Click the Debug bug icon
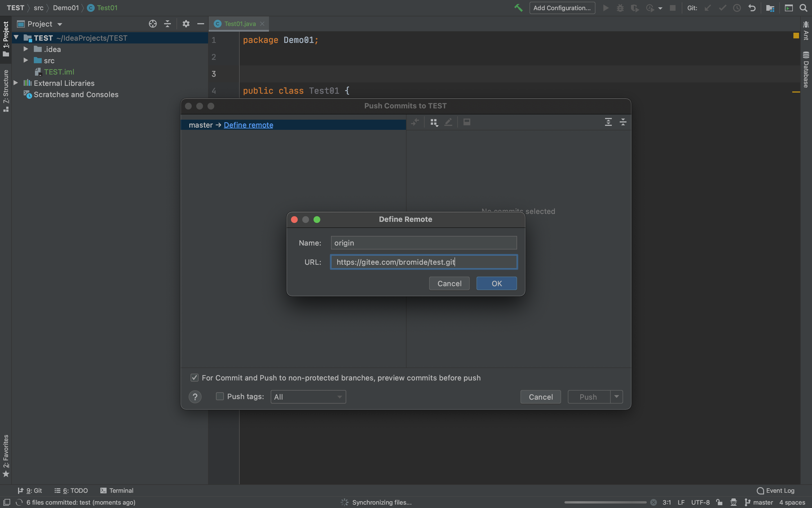Screen dimensions: 812x508 click(x=620, y=8)
